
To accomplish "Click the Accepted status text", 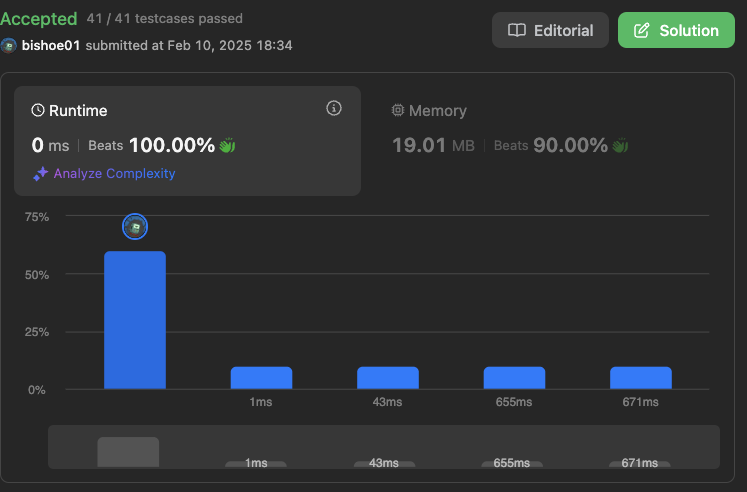I will (39, 19).
